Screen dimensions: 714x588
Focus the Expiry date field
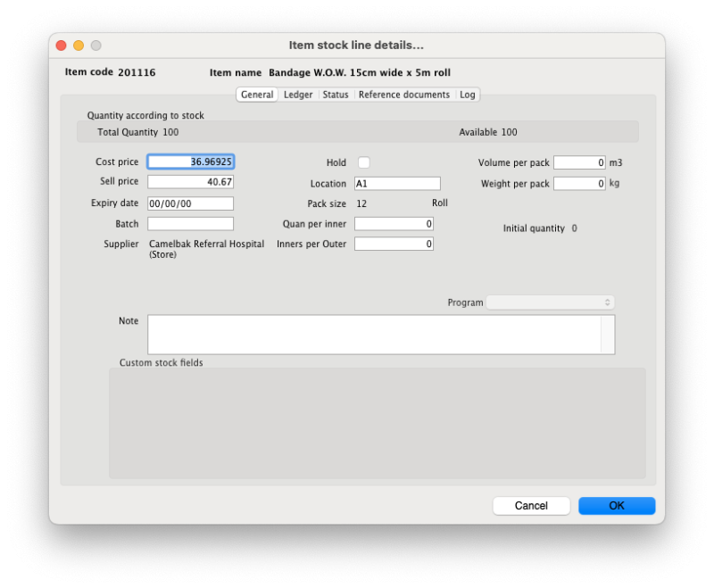[190, 203]
